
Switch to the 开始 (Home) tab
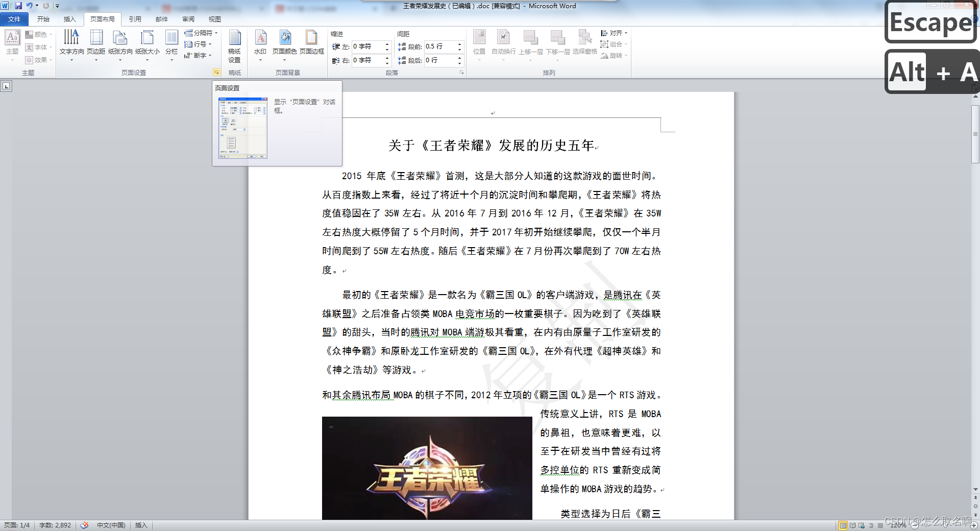pyautogui.click(x=43, y=19)
